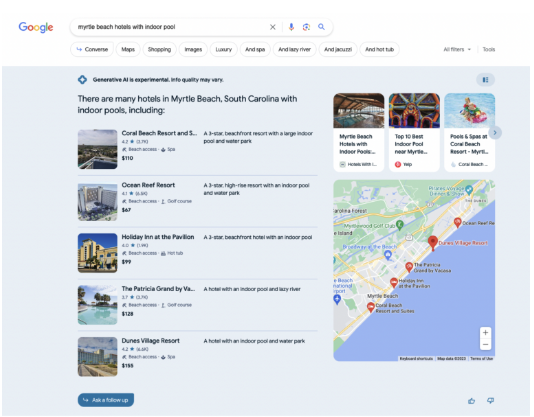Image resolution: width=534 pixels, height=417 pixels.
Task: Start voice search with microphone icon
Action: pos(291,27)
